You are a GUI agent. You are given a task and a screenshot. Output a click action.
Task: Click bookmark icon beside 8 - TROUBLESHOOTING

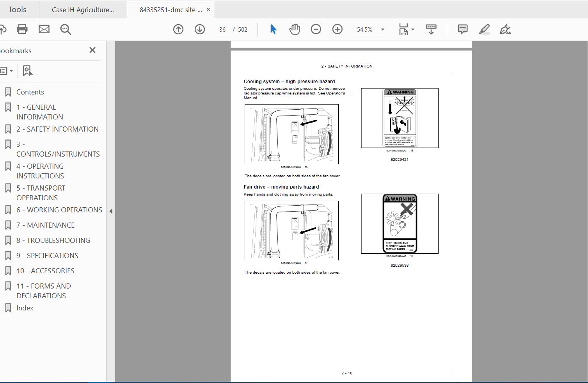click(8, 240)
